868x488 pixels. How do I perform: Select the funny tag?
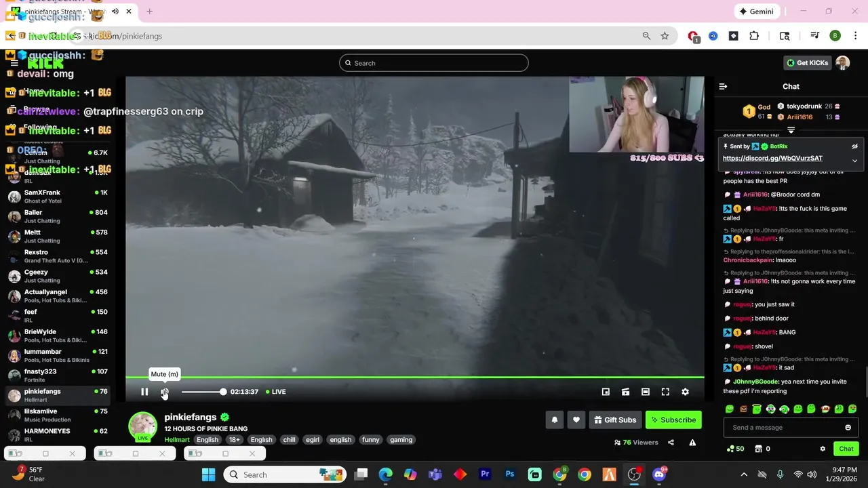point(371,440)
